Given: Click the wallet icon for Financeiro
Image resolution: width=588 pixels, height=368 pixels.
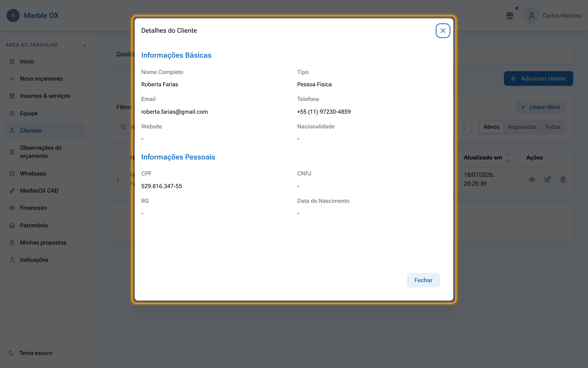Looking at the screenshot, I should (x=12, y=208).
